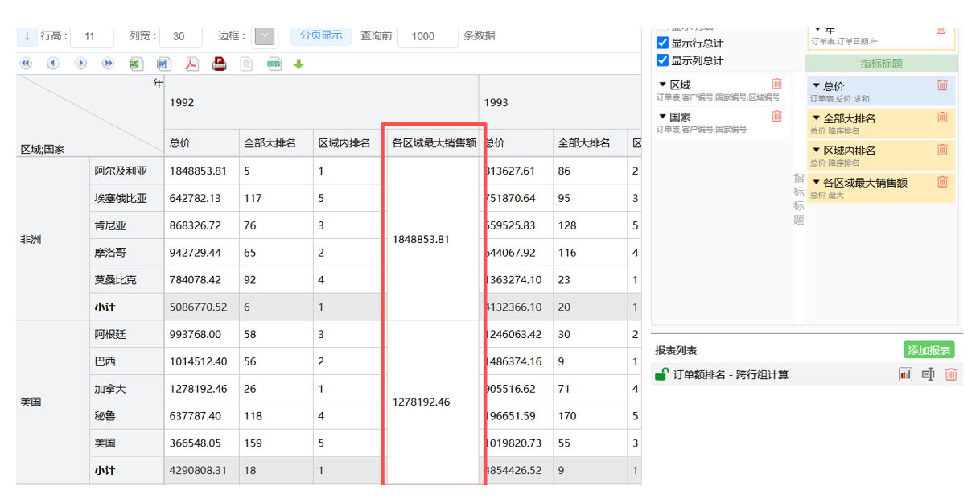Viewport: 980px width, 499px height.
Task: Open chart icon for 订单额排名 report
Action: click(x=905, y=374)
